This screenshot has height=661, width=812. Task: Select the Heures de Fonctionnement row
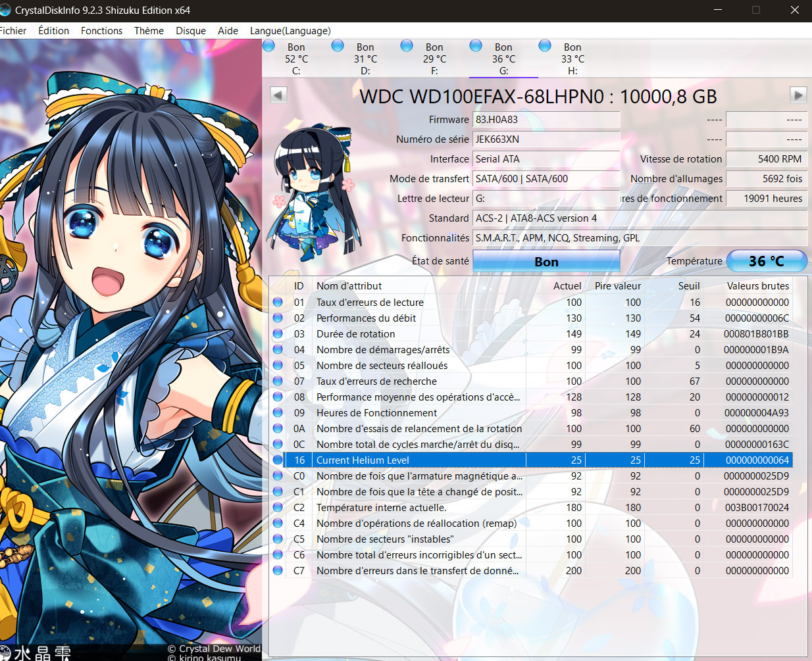coord(530,412)
